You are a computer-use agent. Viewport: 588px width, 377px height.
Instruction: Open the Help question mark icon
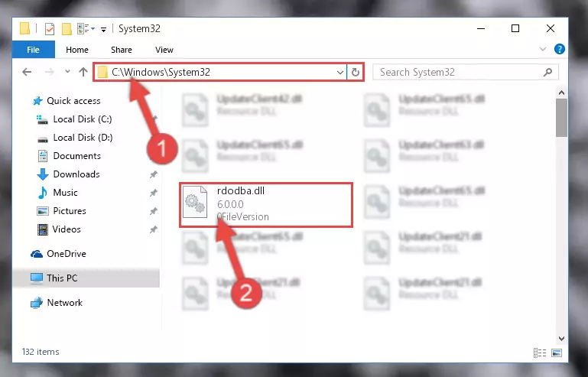(x=559, y=49)
